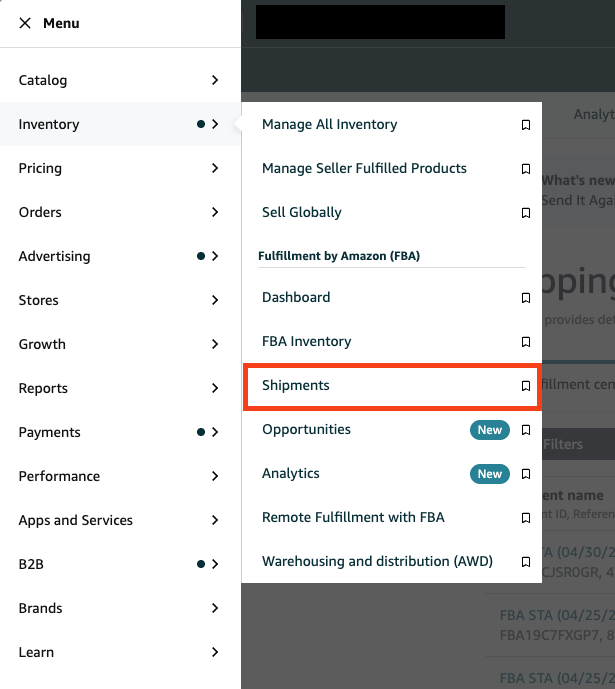
Task: Bookmark the FBA Dashboard entry
Action: pos(525,298)
